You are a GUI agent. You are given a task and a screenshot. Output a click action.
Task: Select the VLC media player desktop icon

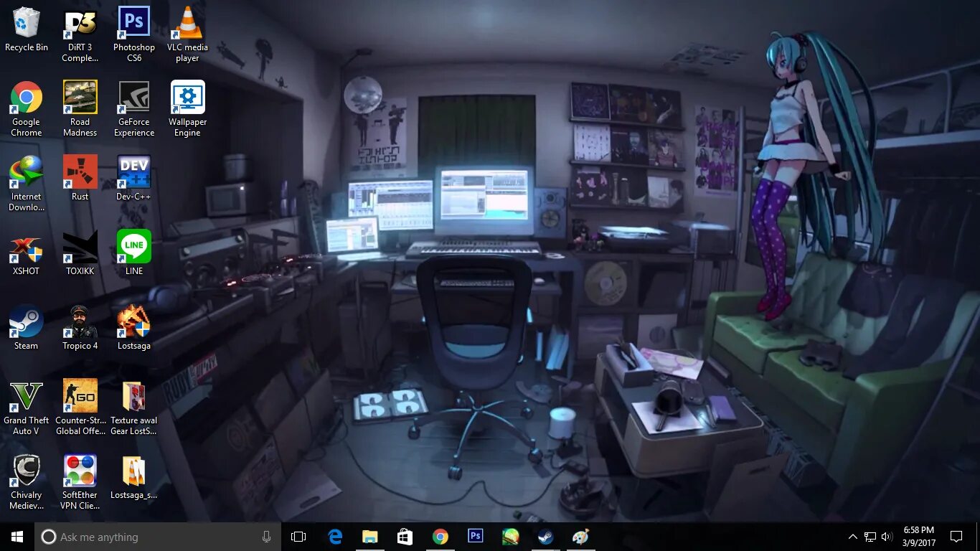pos(188,35)
